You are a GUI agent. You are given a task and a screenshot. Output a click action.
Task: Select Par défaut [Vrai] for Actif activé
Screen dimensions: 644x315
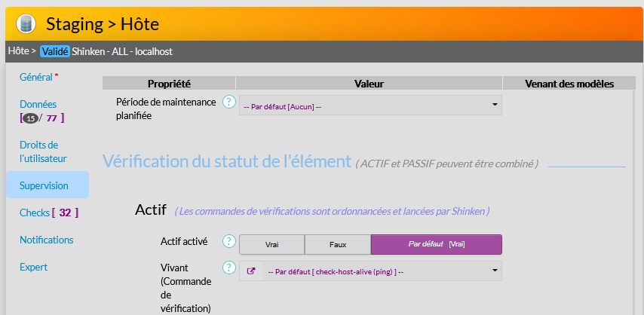pyautogui.click(x=436, y=245)
